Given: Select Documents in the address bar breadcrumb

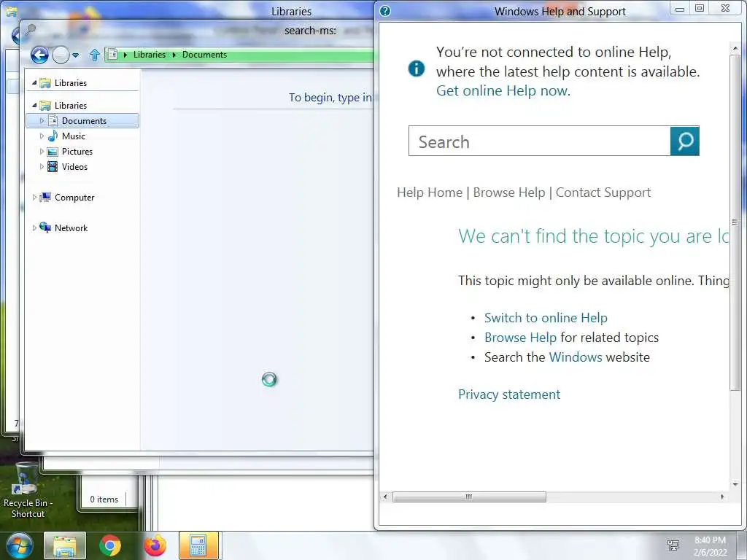Looking at the screenshot, I should (204, 55).
